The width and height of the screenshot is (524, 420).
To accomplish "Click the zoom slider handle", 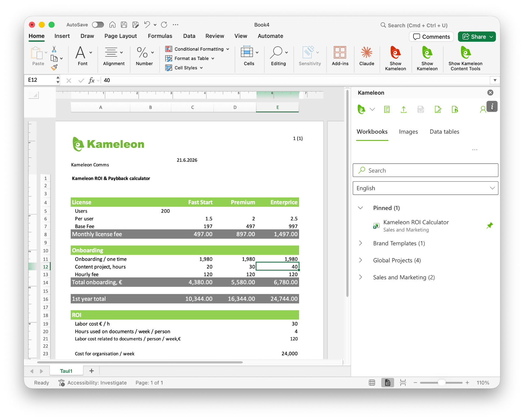I will (441, 383).
